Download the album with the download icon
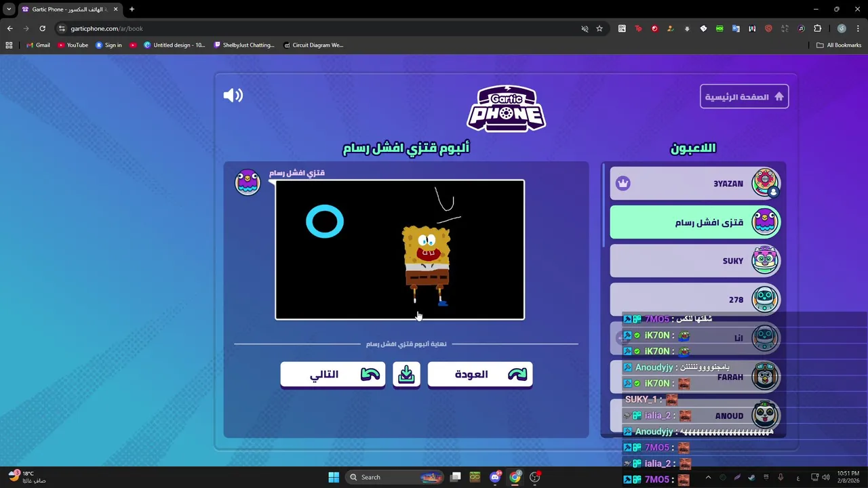868x488 pixels. pyautogui.click(x=406, y=375)
